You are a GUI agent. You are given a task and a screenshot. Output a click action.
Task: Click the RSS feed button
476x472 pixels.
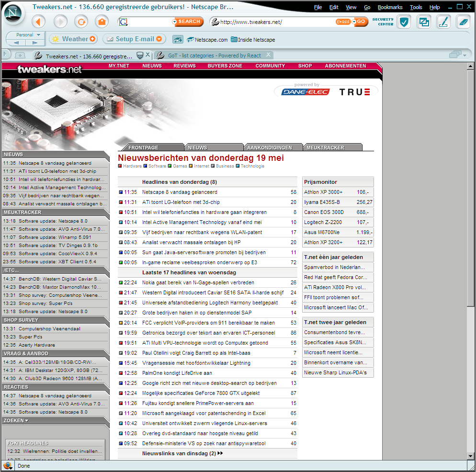[343, 22]
